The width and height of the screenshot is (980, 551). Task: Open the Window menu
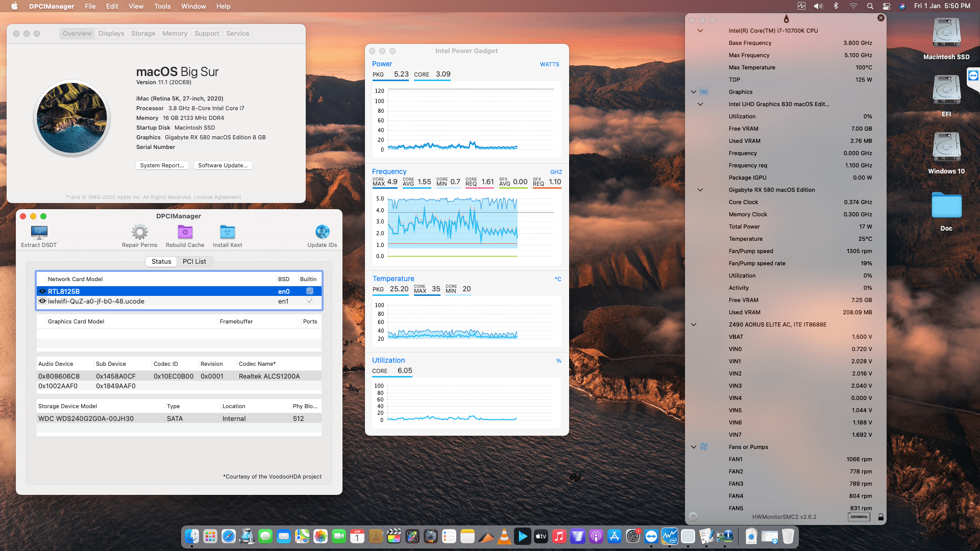pyautogui.click(x=193, y=6)
